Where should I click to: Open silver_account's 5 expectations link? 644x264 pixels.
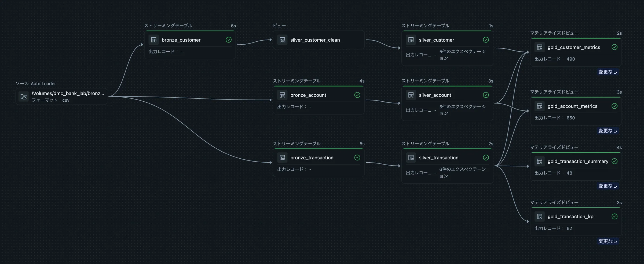point(462,110)
